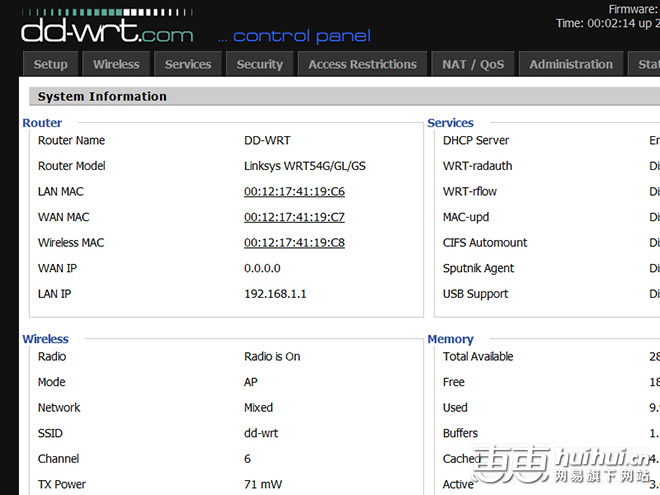Click the LAN IP label

(54, 294)
